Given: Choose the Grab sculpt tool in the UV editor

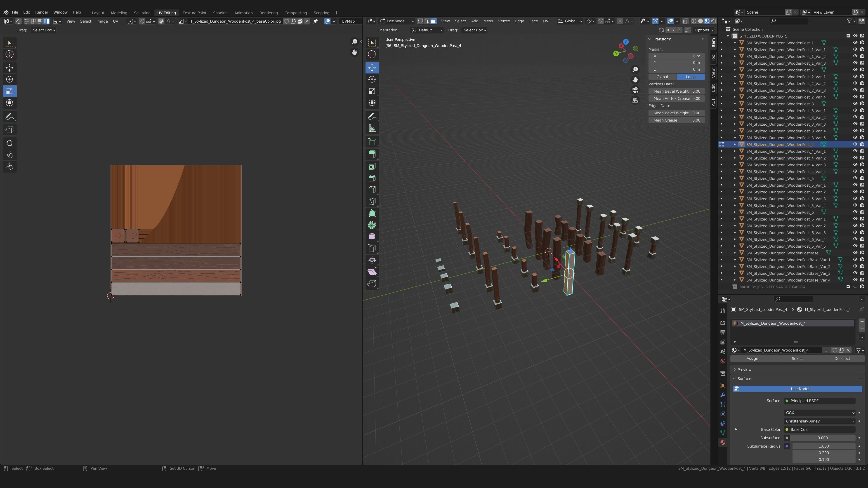Looking at the screenshot, I should pos(9,143).
